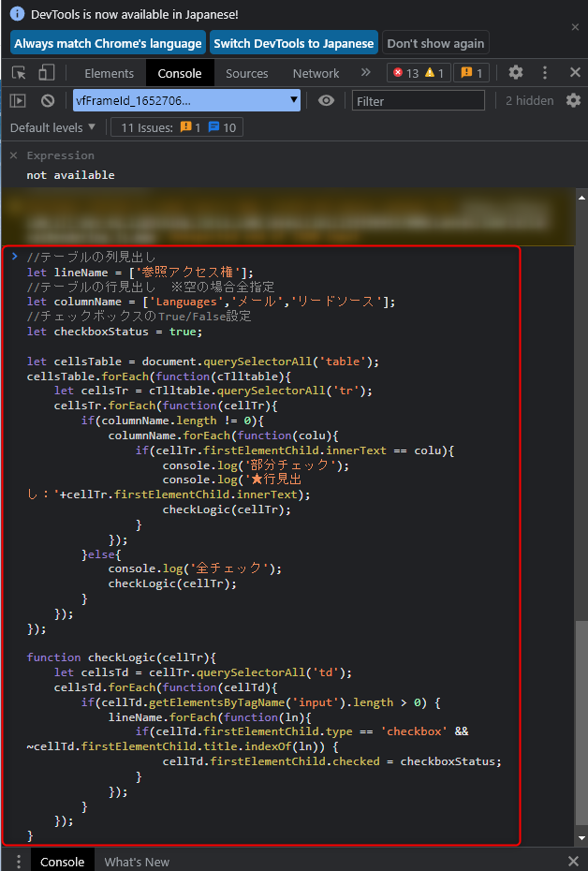
Task: Dismiss the language notification bar
Action: point(575,26)
